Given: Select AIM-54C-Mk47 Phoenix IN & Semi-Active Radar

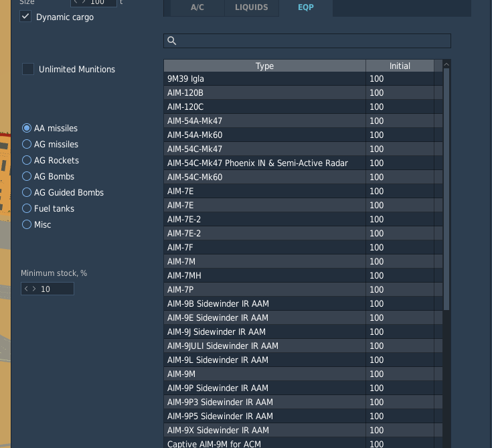Looking at the screenshot, I should [303, 163].
